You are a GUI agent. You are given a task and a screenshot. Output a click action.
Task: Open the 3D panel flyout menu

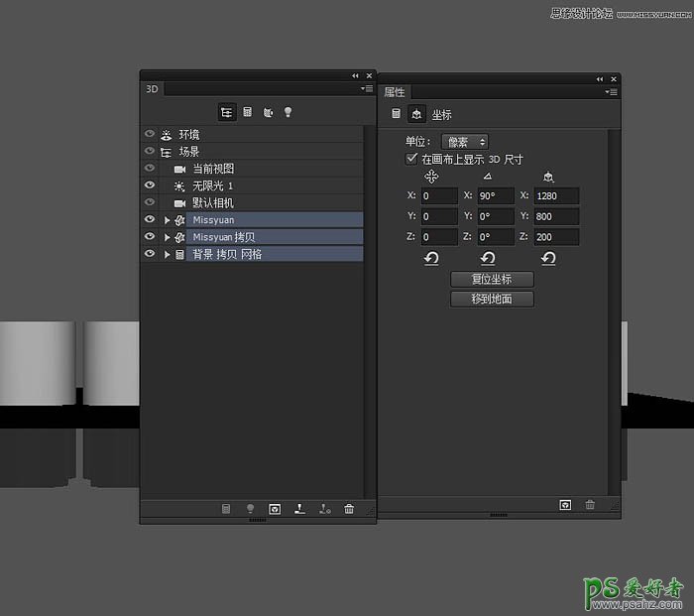367,89
